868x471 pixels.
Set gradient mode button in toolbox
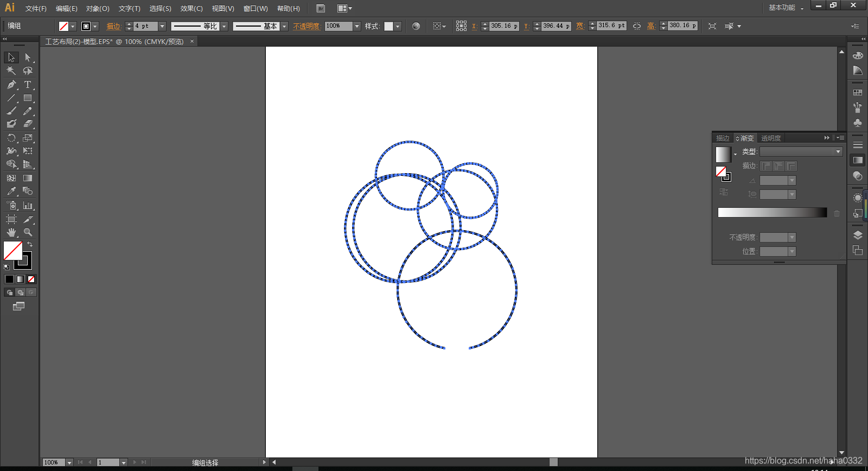[x=20, y=279]
